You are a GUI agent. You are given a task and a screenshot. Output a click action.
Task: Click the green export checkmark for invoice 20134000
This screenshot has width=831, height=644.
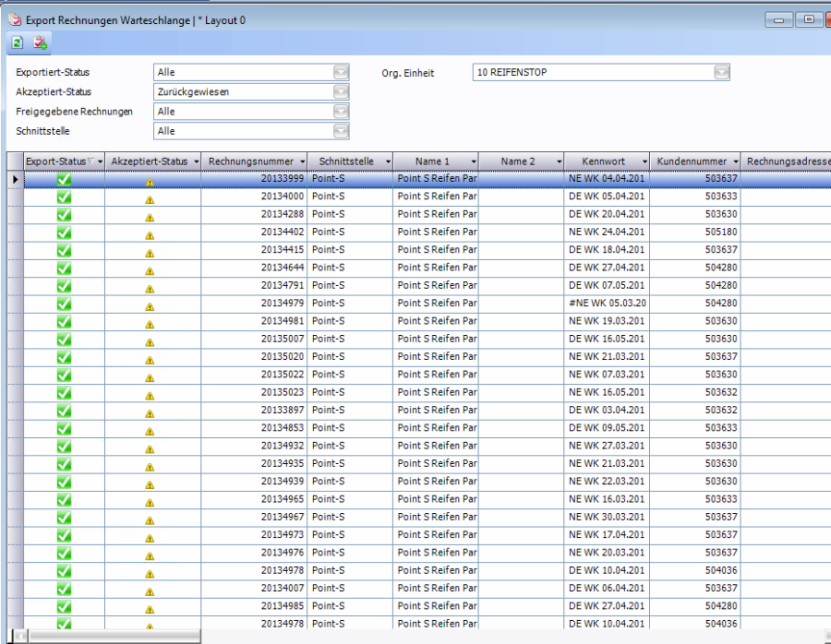[x=64, y=197]
